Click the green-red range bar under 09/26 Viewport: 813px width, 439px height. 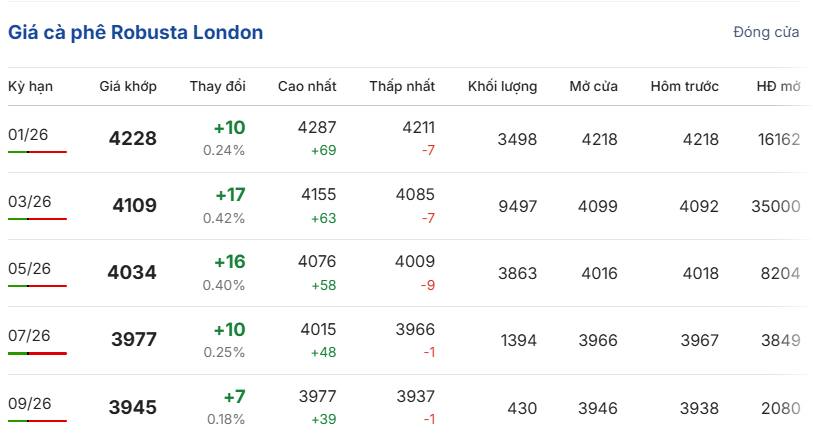pyautogui.click(x=37, y=420)
